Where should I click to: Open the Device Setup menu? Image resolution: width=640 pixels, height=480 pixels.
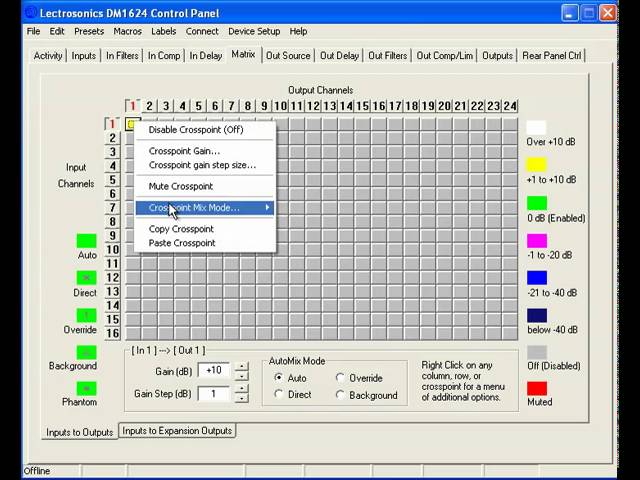[x=254, y=31]
